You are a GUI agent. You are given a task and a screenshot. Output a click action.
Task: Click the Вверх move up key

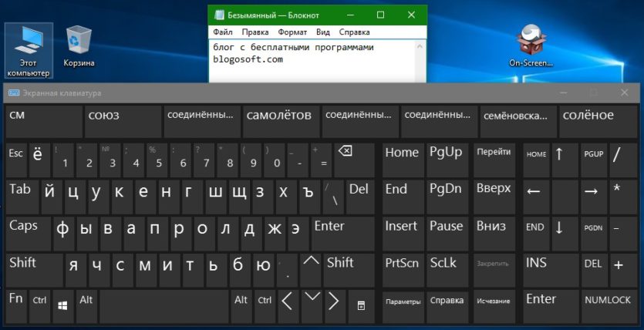point(494,197)
